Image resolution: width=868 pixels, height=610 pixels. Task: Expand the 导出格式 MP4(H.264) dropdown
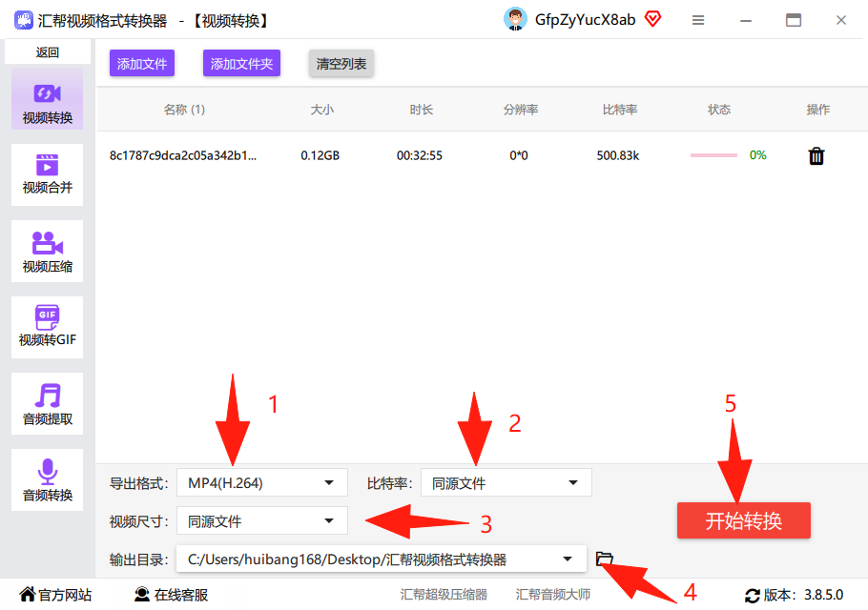pos(262,483)
